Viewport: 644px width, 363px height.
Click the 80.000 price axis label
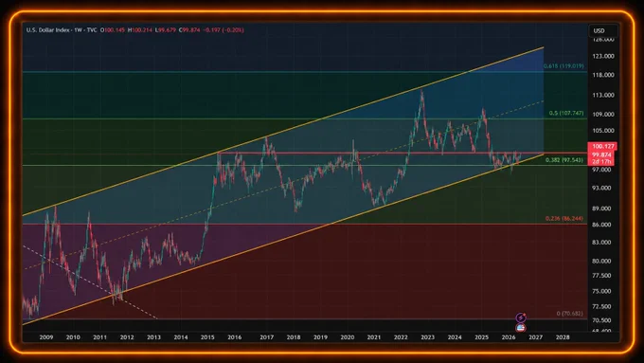(601, 261)
